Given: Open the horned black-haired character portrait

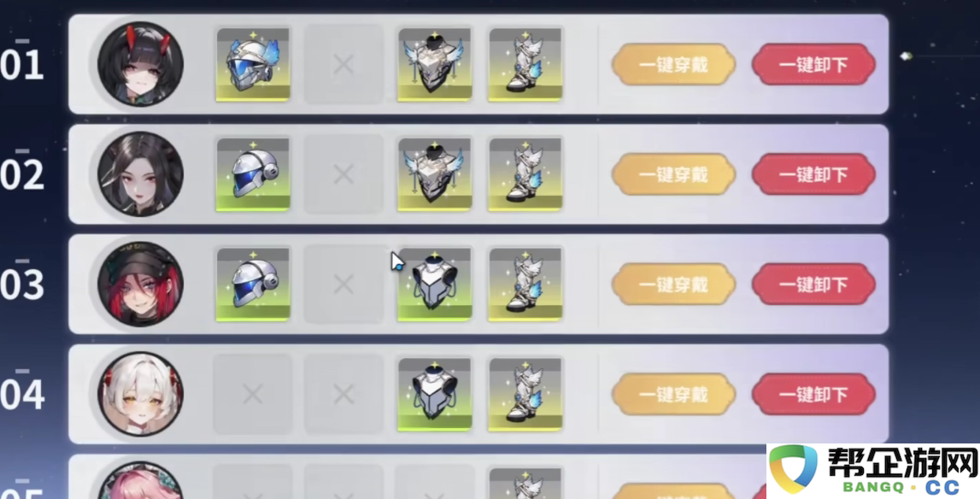Looking at the screenshot, I should (141, 64).
